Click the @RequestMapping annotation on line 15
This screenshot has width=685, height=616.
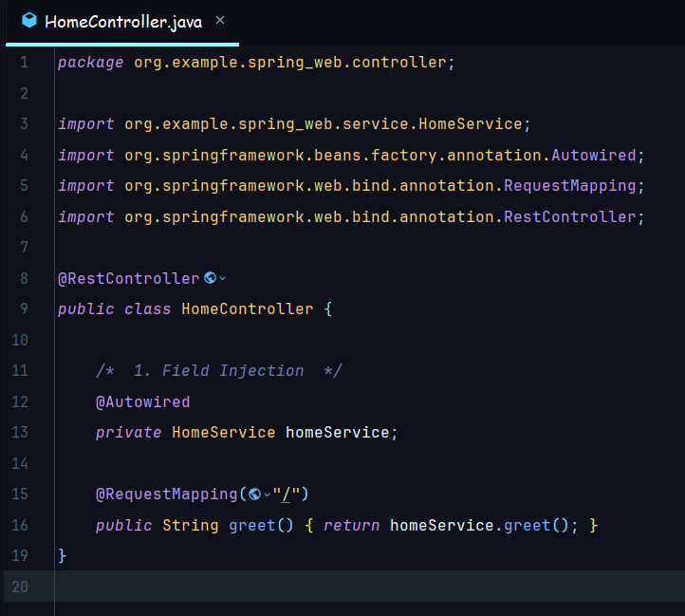tap(166, 494)
